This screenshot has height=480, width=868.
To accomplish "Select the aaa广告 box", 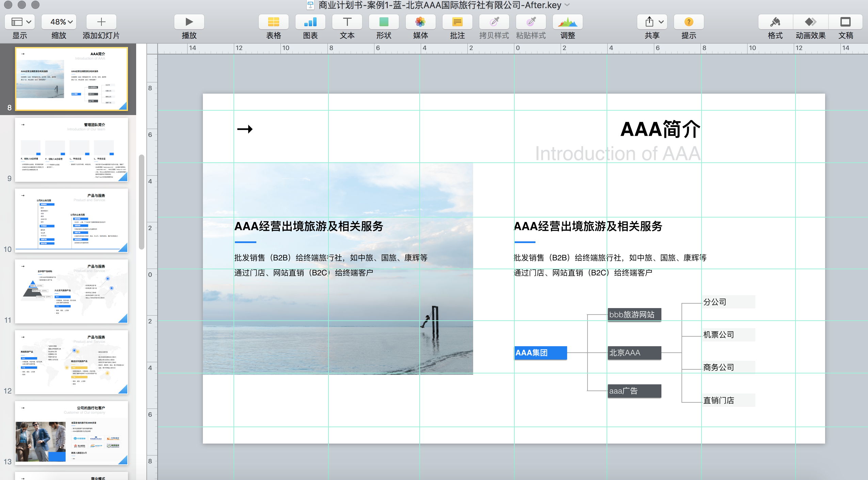I will 634,391.
